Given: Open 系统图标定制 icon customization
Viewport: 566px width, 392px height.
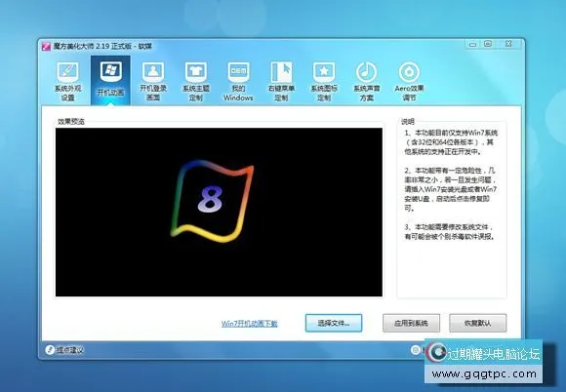Looking at the screenshot, I should pos(324,81).
